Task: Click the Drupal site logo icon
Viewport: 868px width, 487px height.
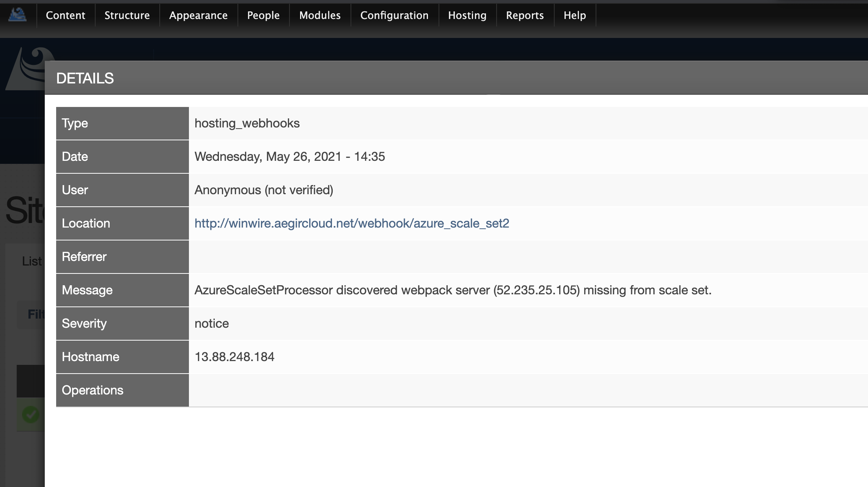Action: tap(17, 14)
